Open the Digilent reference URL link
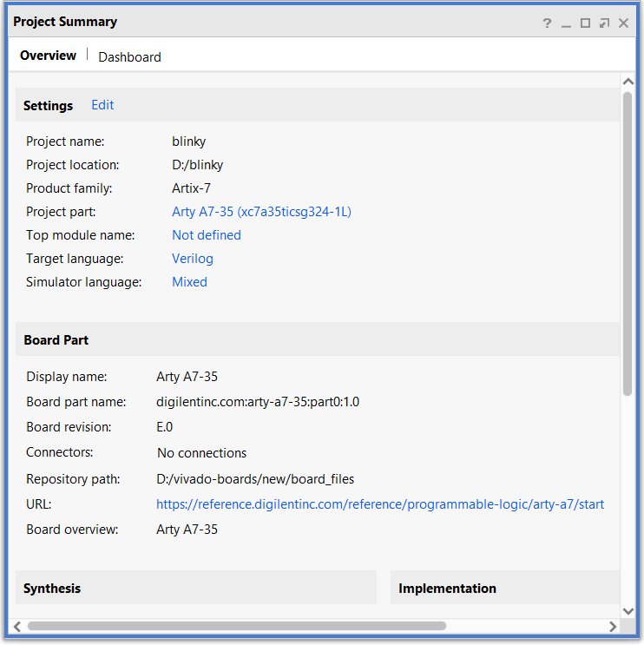Image resolution: width=644 pixels, height=645 pixels. [x=380, y=504]
